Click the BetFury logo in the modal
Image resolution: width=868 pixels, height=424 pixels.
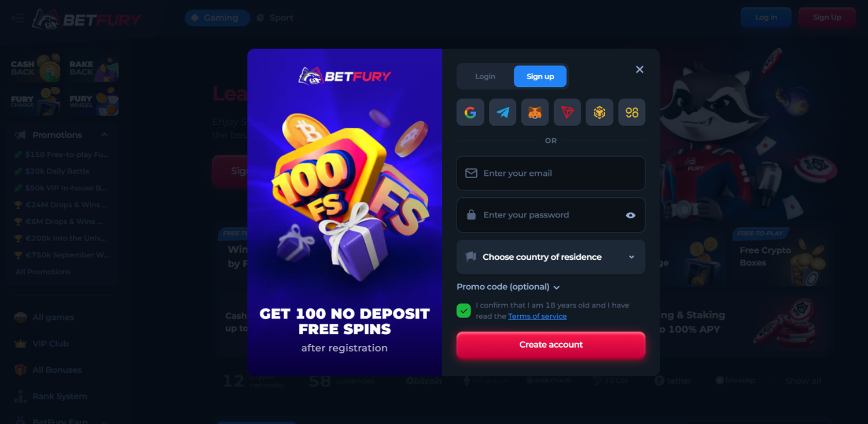(x=344, y=76)
